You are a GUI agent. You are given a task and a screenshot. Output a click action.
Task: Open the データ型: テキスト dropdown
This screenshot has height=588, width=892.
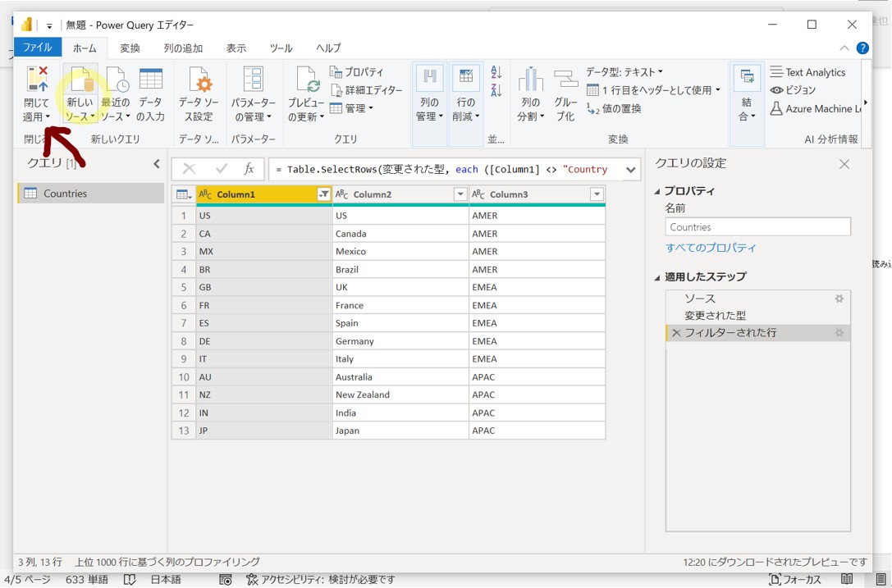pos(624,72)
